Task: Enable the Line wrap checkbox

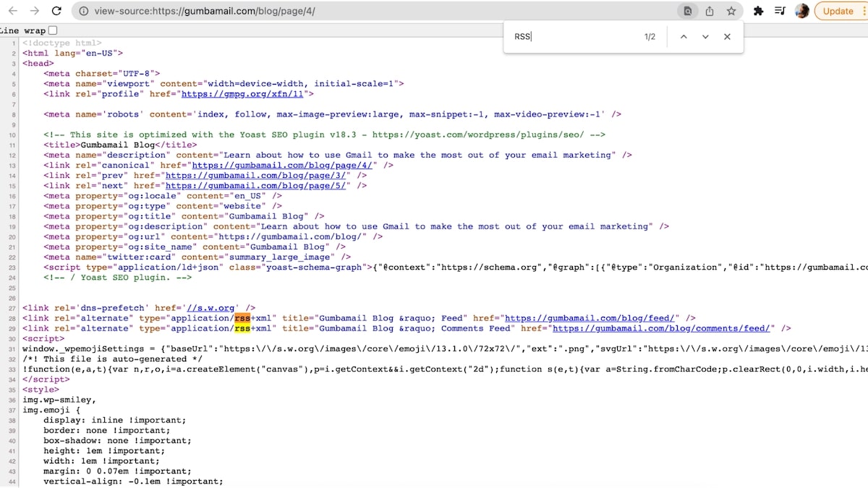Action: 53,30
